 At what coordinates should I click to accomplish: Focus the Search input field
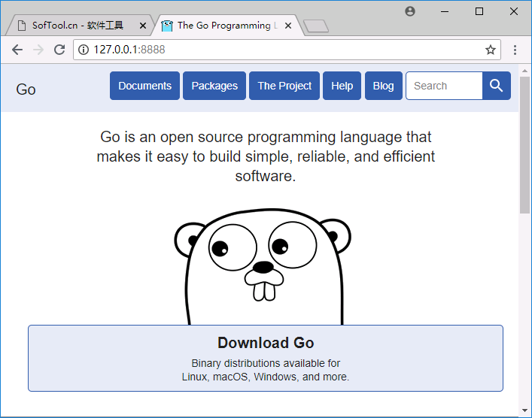pyautogui.click(x=444, y=86)
